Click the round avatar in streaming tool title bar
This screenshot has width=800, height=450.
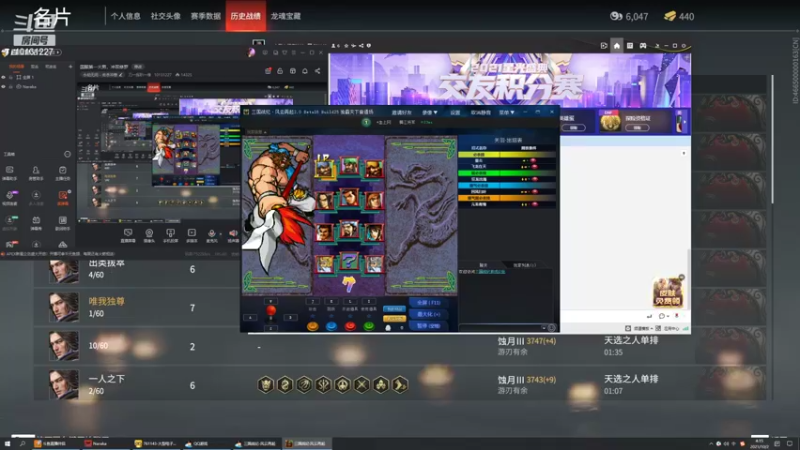tap(252, 53)
